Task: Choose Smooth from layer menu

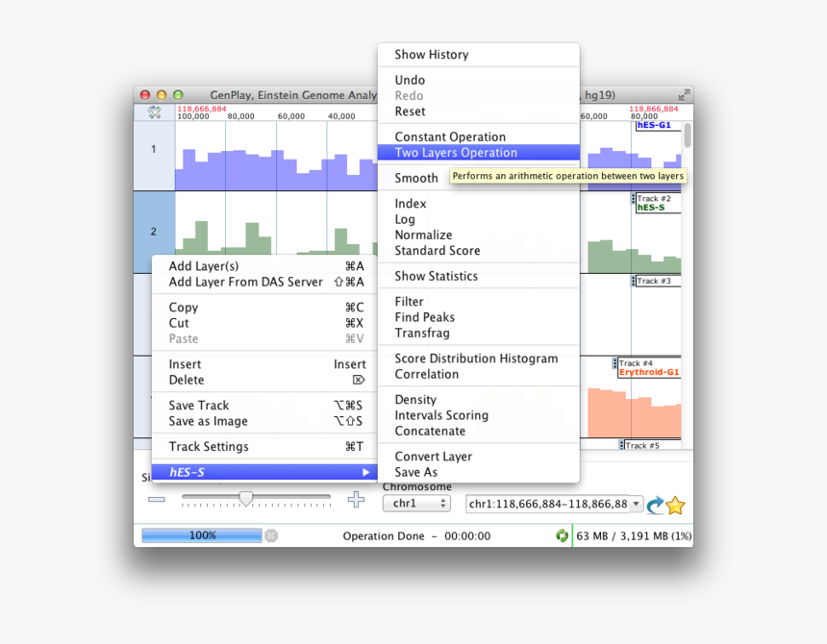Action: click(x=416, y=178)
